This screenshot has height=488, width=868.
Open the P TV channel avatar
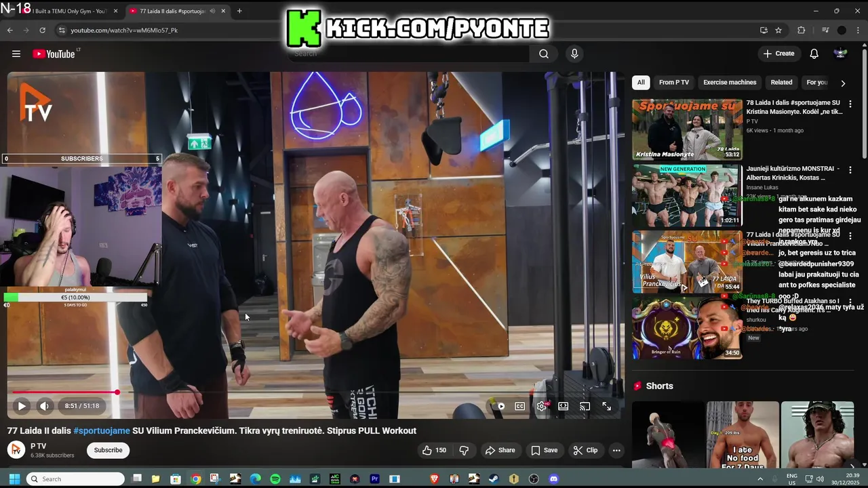(16, 450)
